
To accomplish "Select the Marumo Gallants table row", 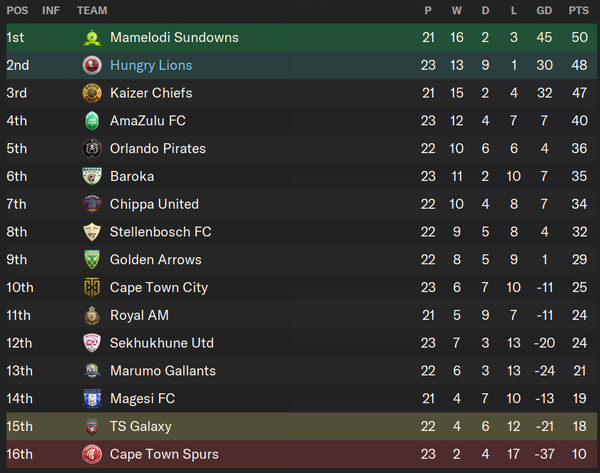I will click(302, 371).
